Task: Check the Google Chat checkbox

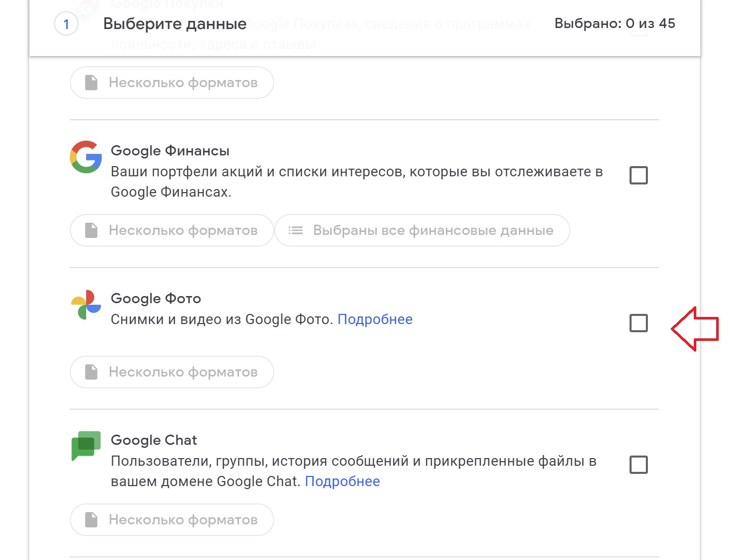Action: point(639,465)
